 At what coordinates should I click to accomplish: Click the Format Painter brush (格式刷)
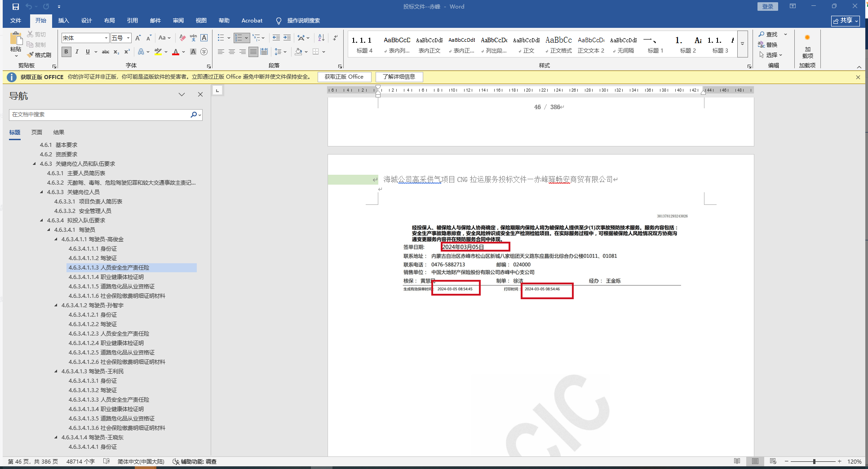pos(39,55)
